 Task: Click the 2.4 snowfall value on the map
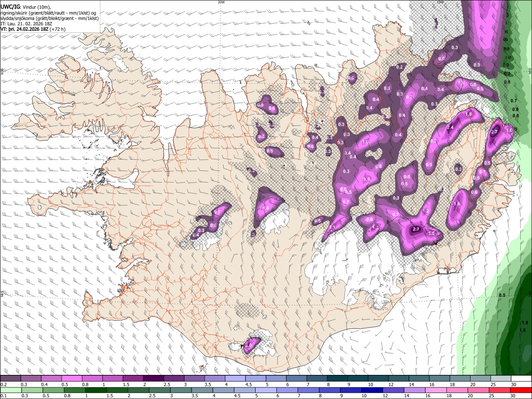pyautogui.click(x=450, y=127)
